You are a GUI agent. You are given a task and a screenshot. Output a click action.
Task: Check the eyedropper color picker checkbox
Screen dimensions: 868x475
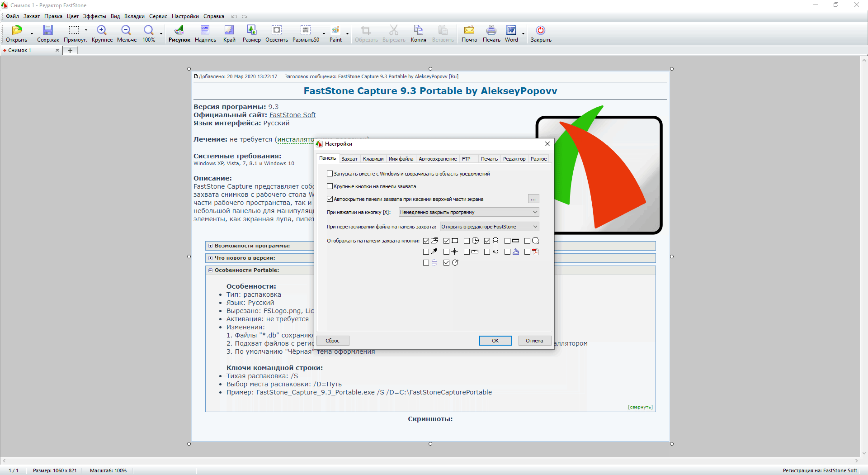426,252
